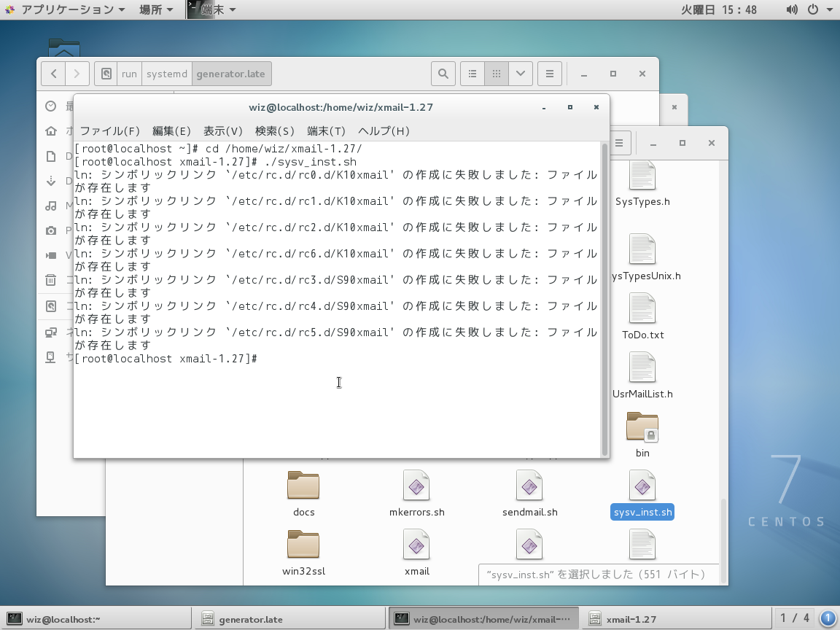Viewport: 840px width, 630px height.
Task: Open the ファイル(F) menu in terminal
Action: [110, 131]
